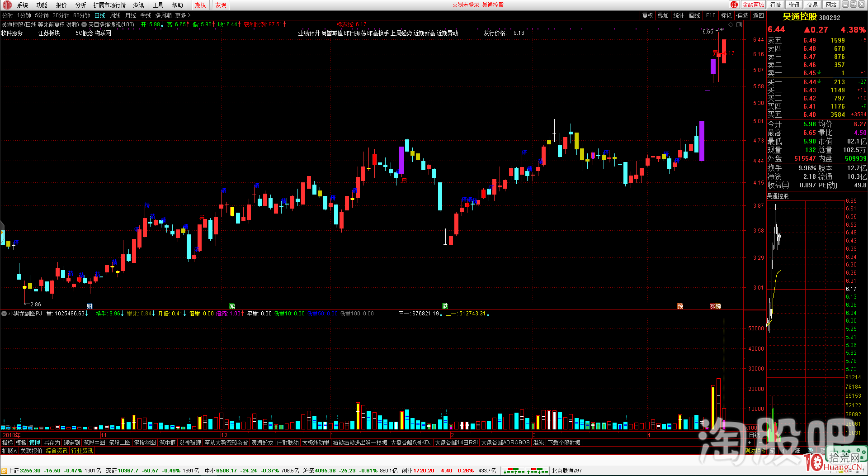This screenshot has width=868, height=476.
Task: Click the 返回 toolbar button
Action: coord(758,15)
